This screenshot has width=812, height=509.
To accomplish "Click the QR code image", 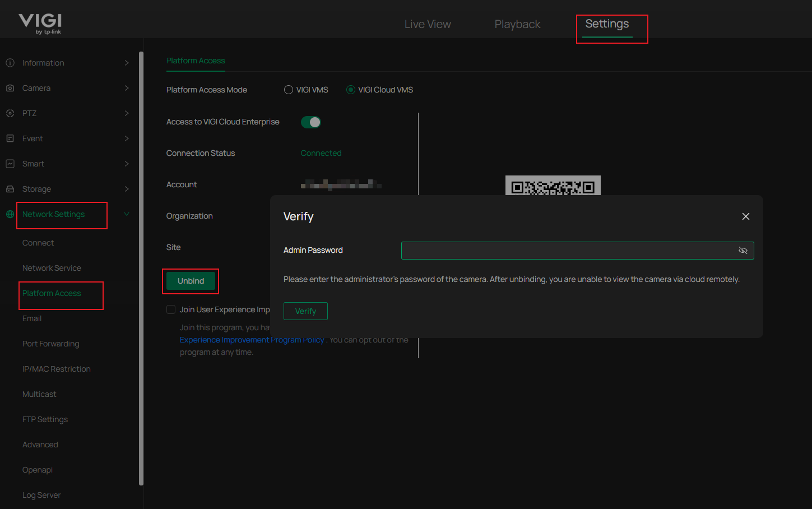I will point(553,186).
